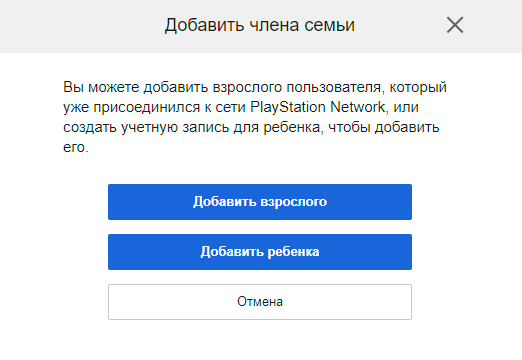Choose to add a child account

click(260, 252)
